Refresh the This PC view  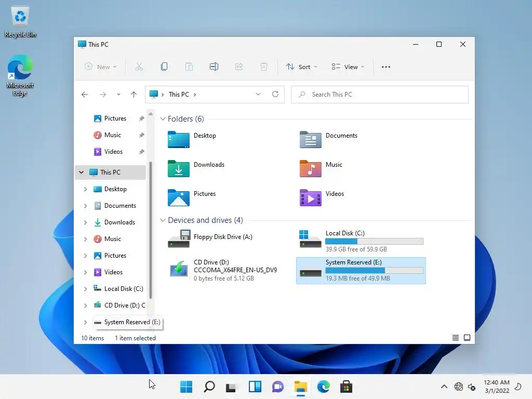click(275, 95)
